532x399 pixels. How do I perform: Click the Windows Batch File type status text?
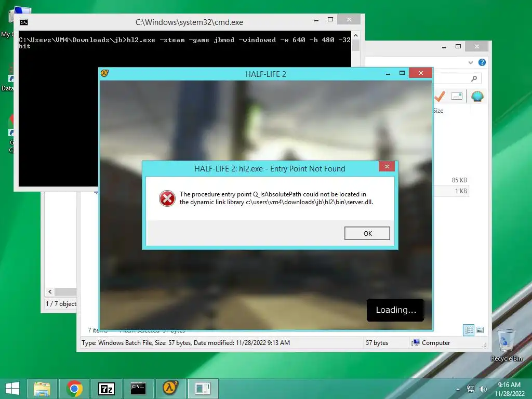click(185, 343)
